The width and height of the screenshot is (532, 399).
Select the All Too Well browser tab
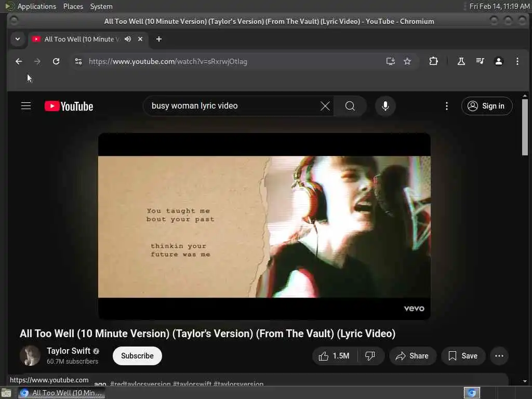tap(87, 39)
